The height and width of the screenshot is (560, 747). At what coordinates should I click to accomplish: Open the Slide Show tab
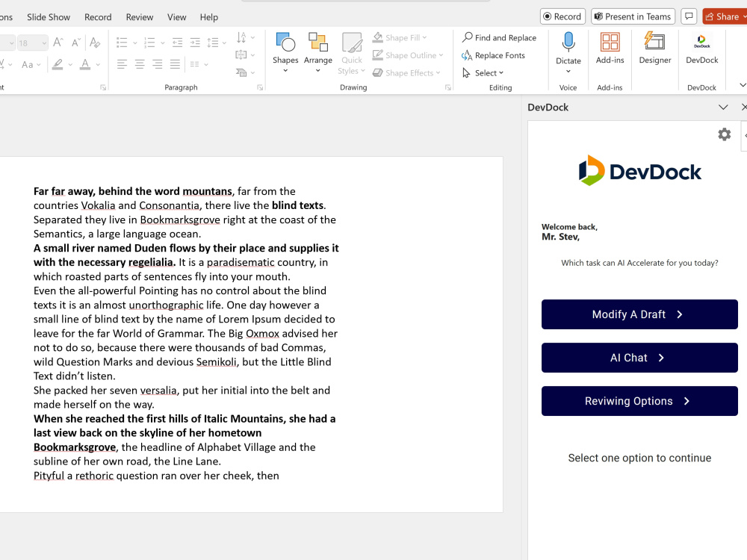coord(49,17)
